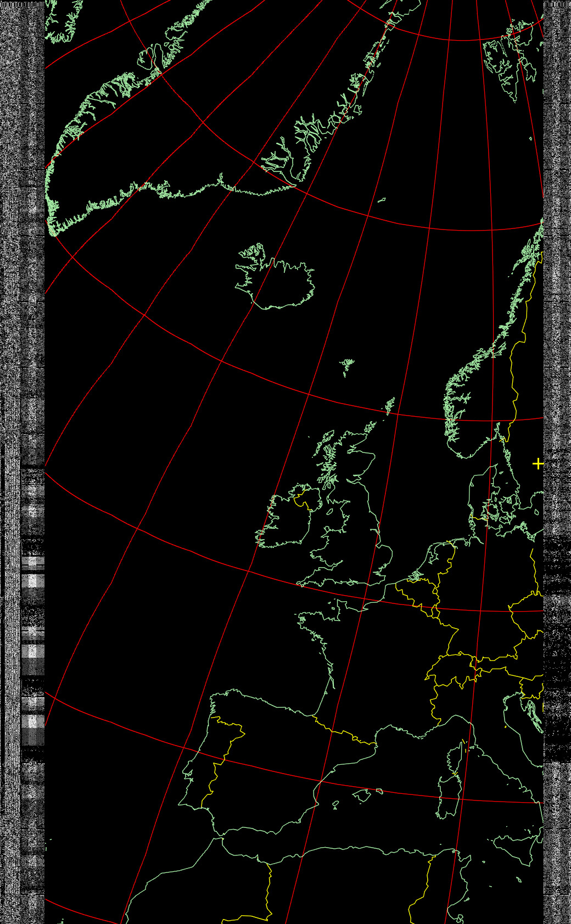Image resolution: width=571 pixels, height=924 pixels.
Task: Click the Mallorca island outline
Action: [x=362, y=795]
